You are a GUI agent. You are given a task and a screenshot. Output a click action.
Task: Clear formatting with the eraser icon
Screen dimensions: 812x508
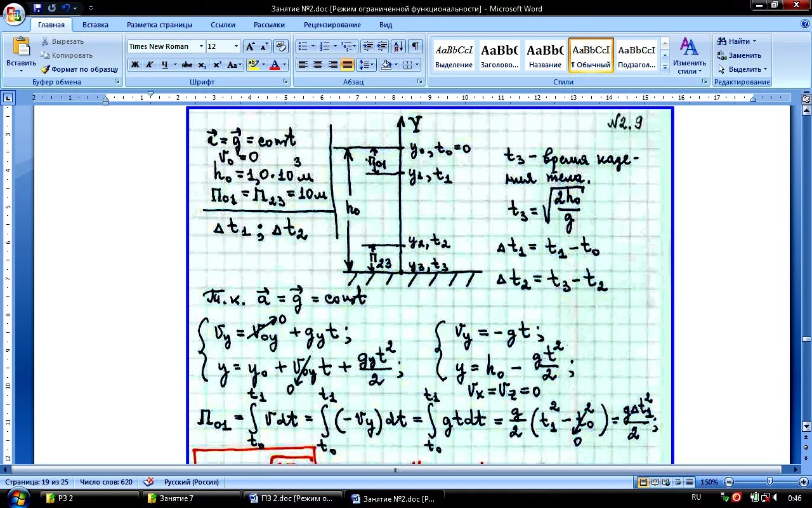pyautogui.click(x=282, y=46)
